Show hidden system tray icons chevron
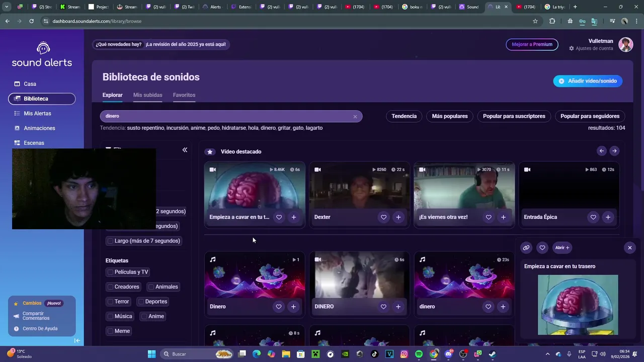The height and width of the screenshot is (362, 644). pyautogui.click(x=548, y=354)
